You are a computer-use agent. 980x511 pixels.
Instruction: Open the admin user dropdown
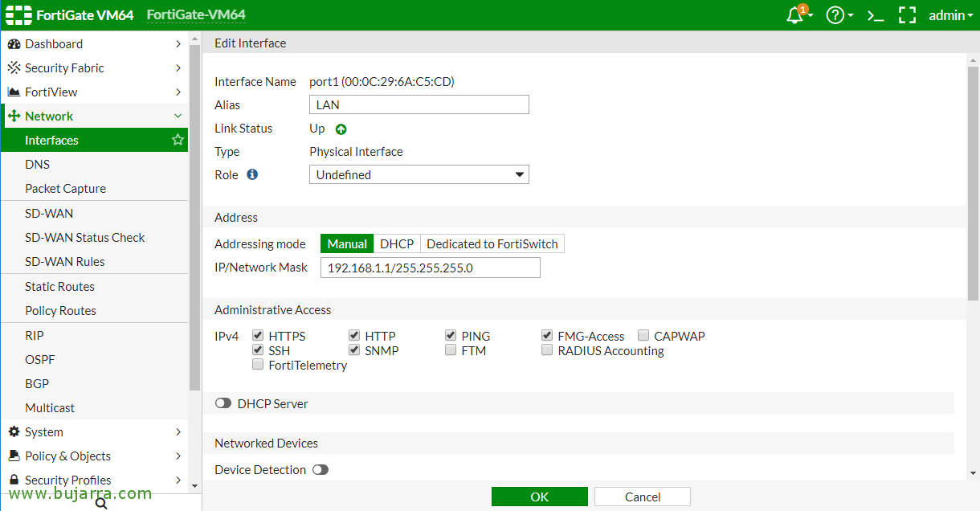[950, 15]
